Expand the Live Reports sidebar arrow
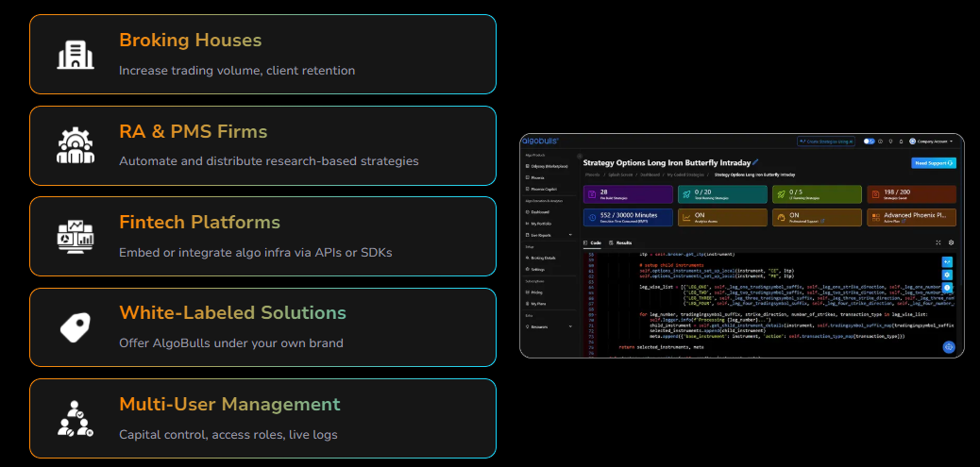The width and height of the screenshot is (980, 467). (570, 235)
